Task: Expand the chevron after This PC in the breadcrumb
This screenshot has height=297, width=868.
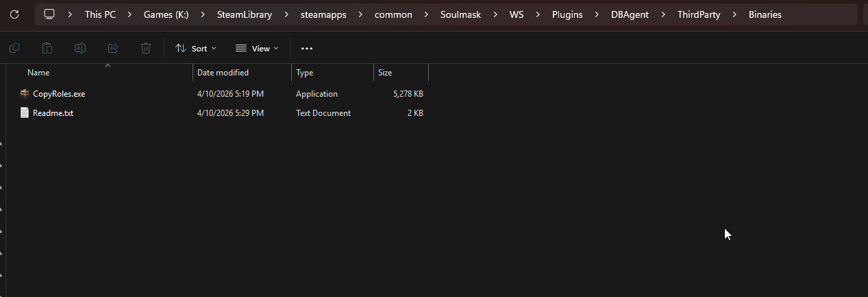Action: [x=129, y=14]
